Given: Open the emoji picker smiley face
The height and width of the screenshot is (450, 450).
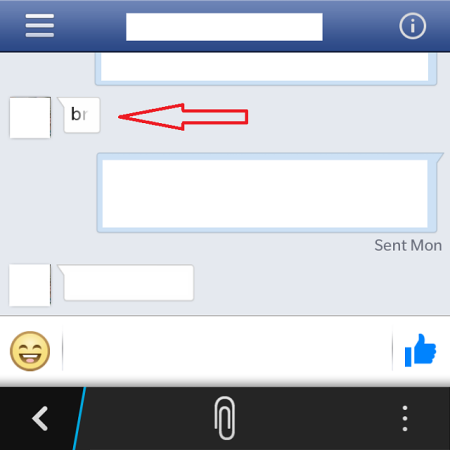Looking at the screenshot, I should 30,351.
